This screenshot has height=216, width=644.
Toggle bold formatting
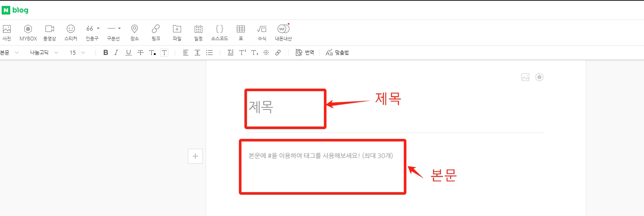point(106,53)
